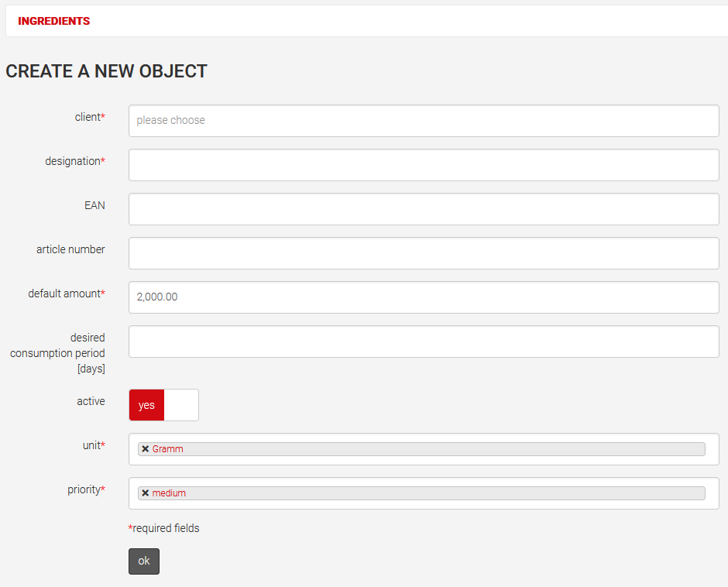This screenshot has height=587, width=728.
Task: Toggle the active yes switch
Action: (163, 405)
